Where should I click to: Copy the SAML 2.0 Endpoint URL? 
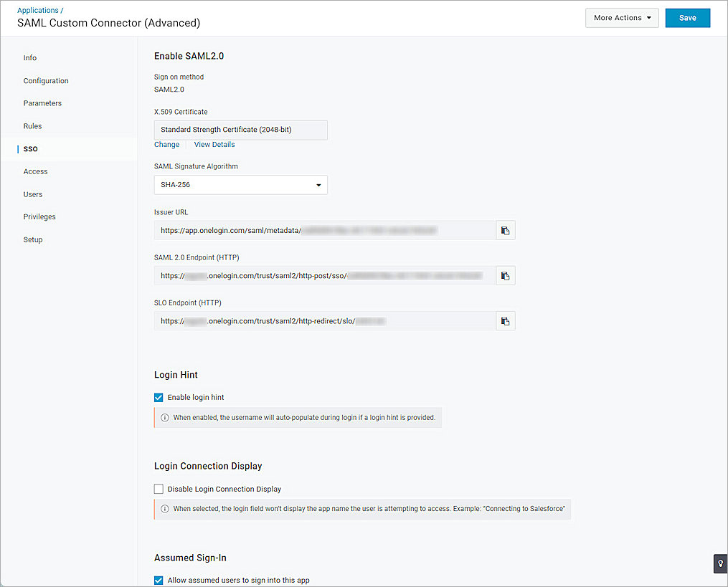coord(506,275)
